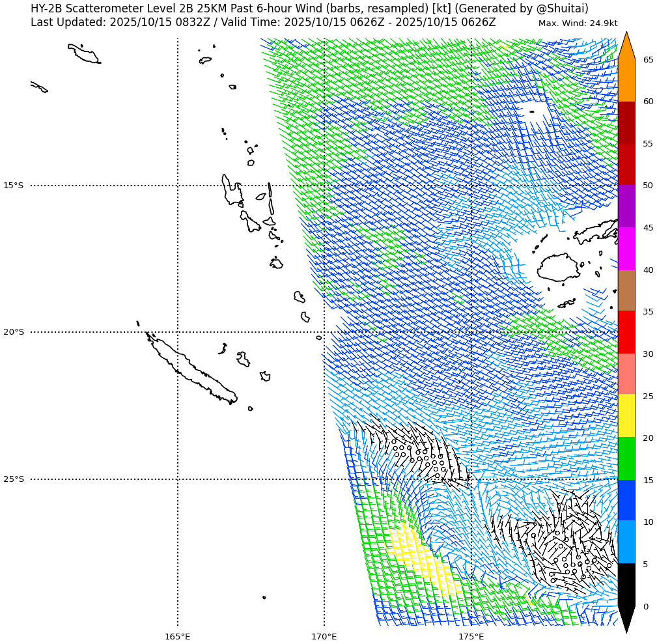The image size is (657, 644).
Task: Click the orange arrow atop the colorbar
Action: pyautogui.click(x=626, y=46)
